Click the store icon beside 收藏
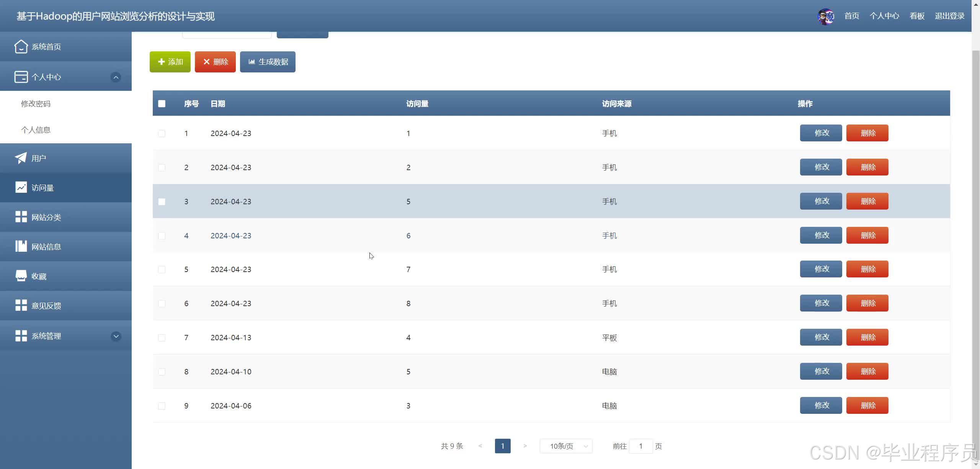Screen dimensions: 980x469 point(21,276)
